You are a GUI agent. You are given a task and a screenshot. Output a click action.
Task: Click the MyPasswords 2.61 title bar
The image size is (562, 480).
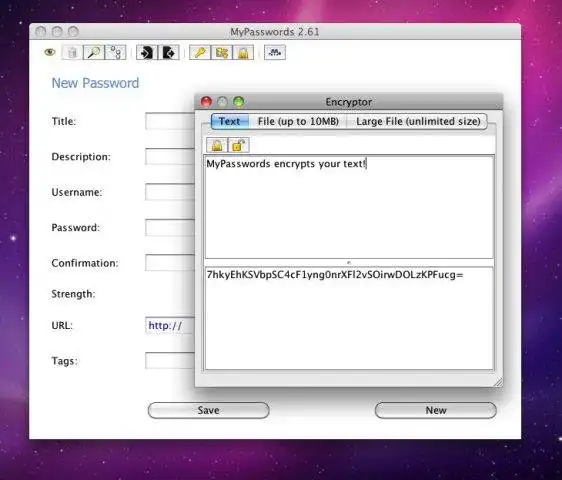click(275, 32)
